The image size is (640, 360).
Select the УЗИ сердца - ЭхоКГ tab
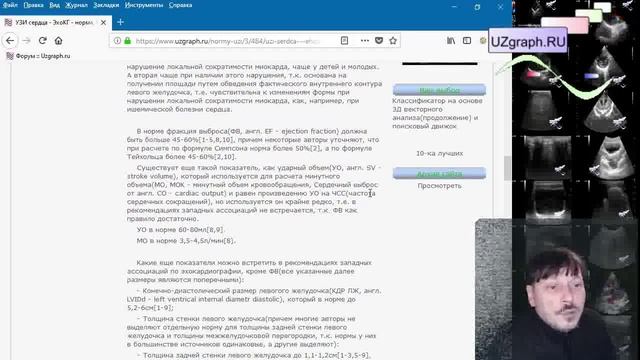click(x=55, y=22)
